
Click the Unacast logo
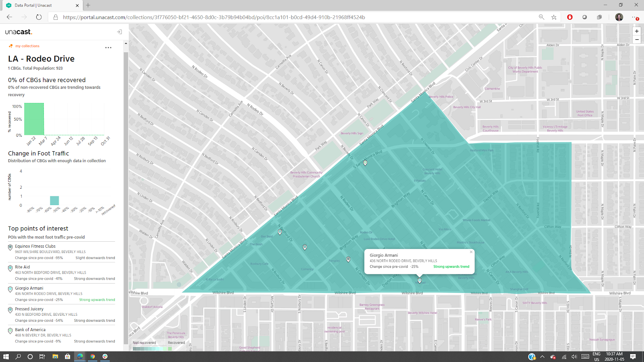pyautogui.click(x=19, y=32)
